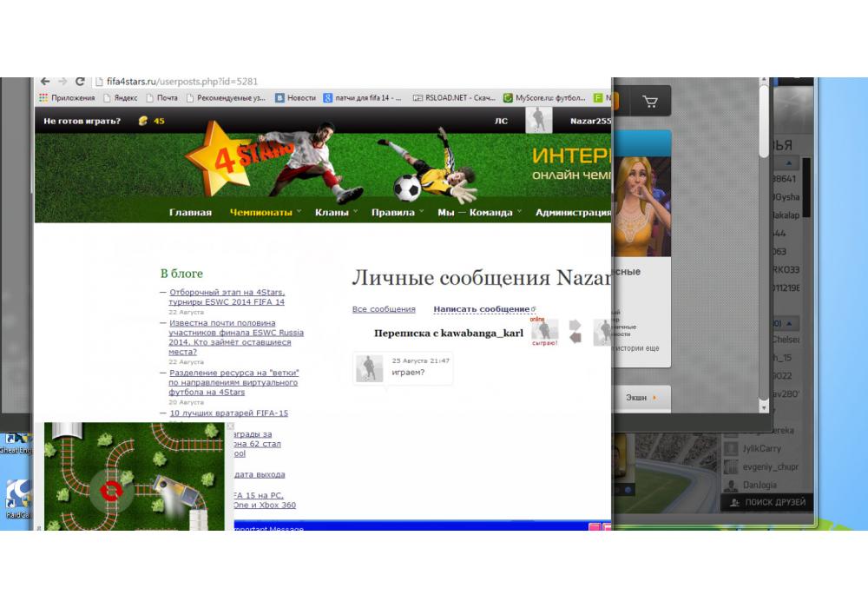
Task: Open the Все сообщения link
Action: pyautogui.click(x=384, y=309)
